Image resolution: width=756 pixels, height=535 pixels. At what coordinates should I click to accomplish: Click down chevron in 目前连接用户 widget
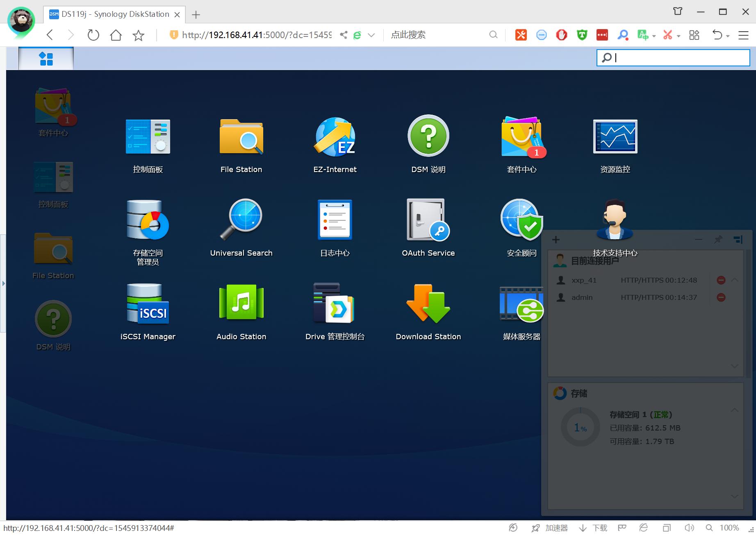pos(735,366)
